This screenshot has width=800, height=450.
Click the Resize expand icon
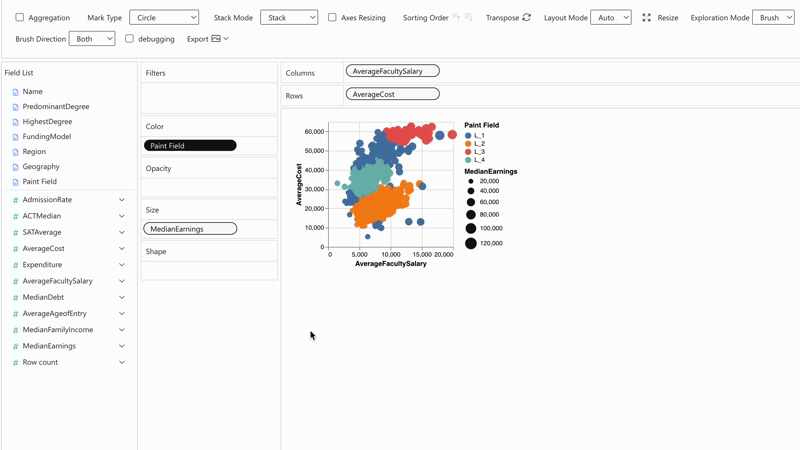coord(646,18)
